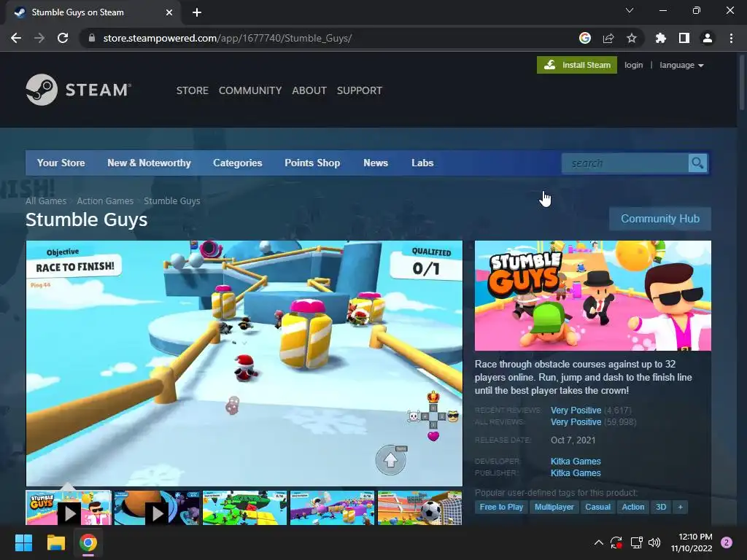Screen dimensions: 747x560
Task: Click in the Steam store search field
Action: [625, 163]
